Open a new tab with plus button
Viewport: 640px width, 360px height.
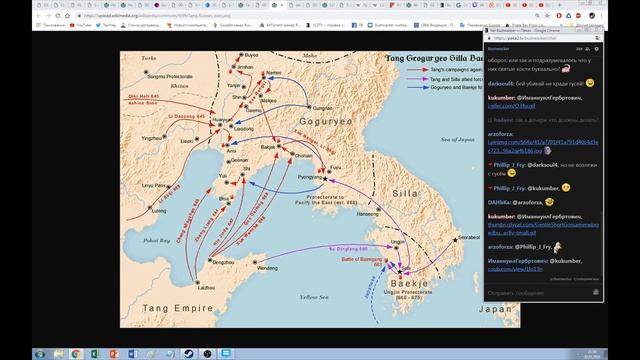point(560,5)
